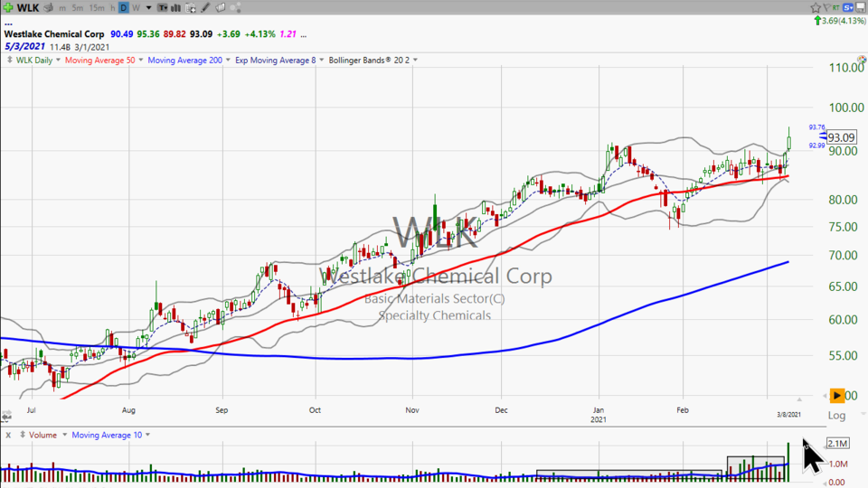
Task: Click the small up triangle above 3/8/2021
Action: coord(798,399)
